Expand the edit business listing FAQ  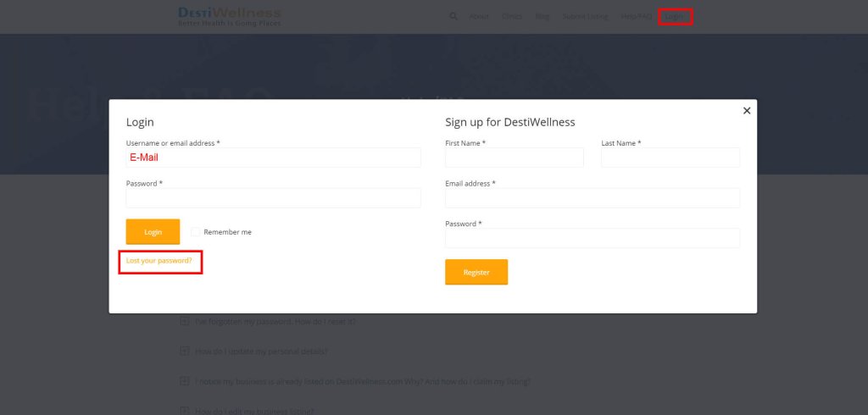point(185,411)
